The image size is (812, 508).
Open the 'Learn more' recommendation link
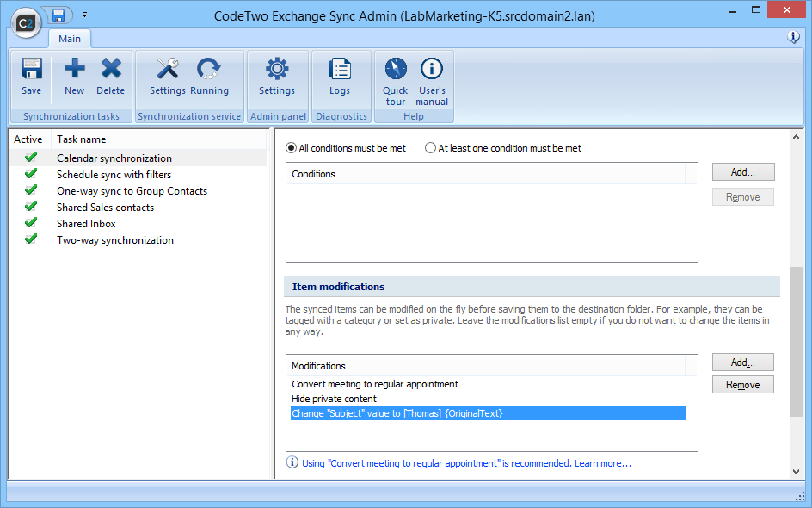click(467, 463)
